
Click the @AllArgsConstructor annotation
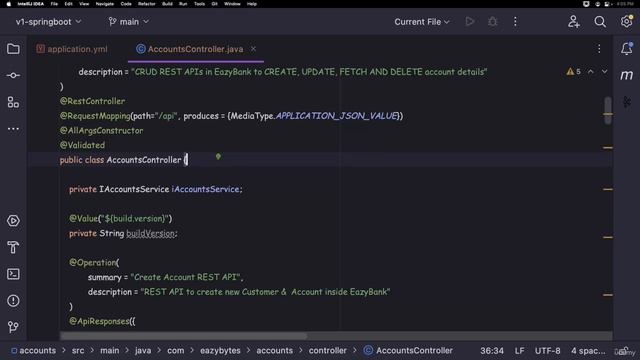click(101, 131)
